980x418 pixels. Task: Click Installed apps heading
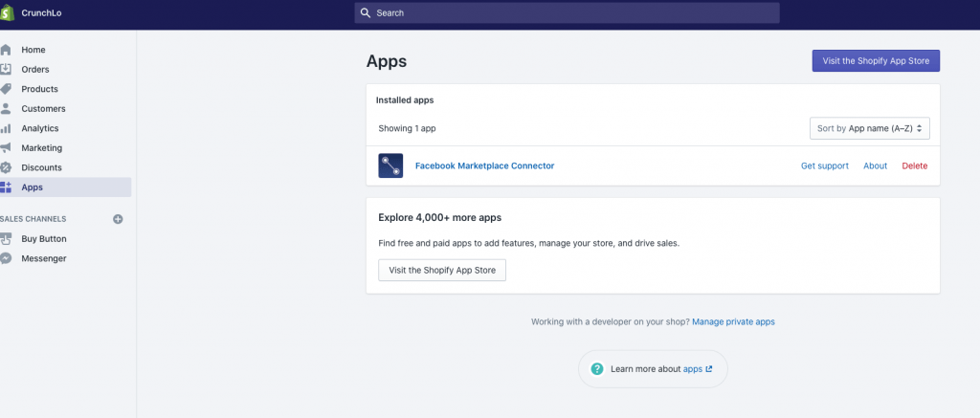(x=405, y=100)
